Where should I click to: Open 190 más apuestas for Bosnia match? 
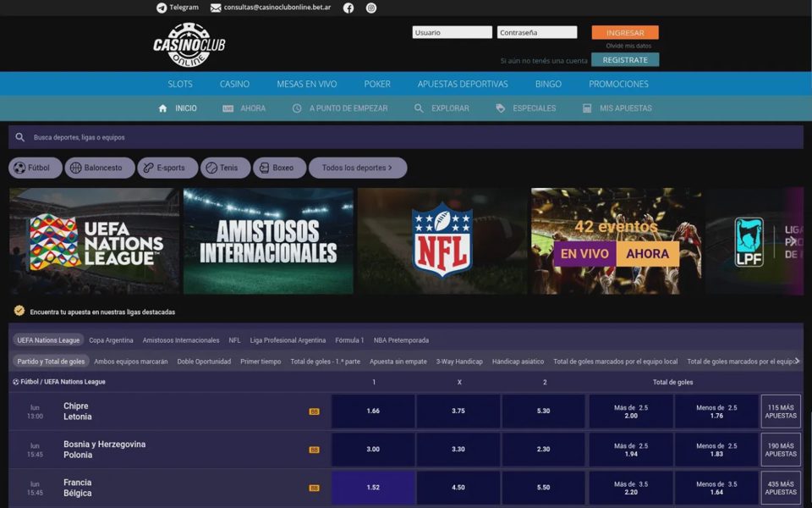coord(781,450)
